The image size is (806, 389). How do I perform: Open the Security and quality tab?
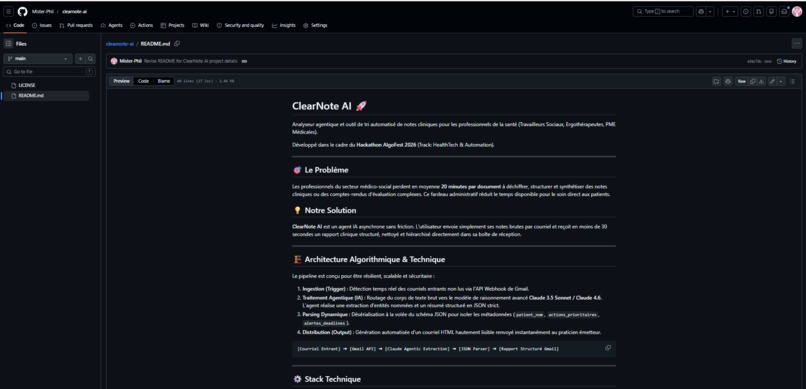[x=240, y=25]
